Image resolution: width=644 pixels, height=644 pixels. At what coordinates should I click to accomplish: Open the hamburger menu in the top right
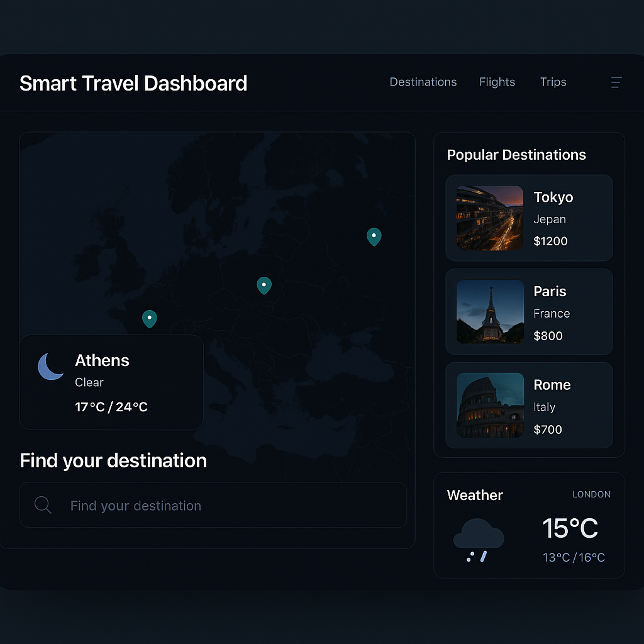coord(616,82)
